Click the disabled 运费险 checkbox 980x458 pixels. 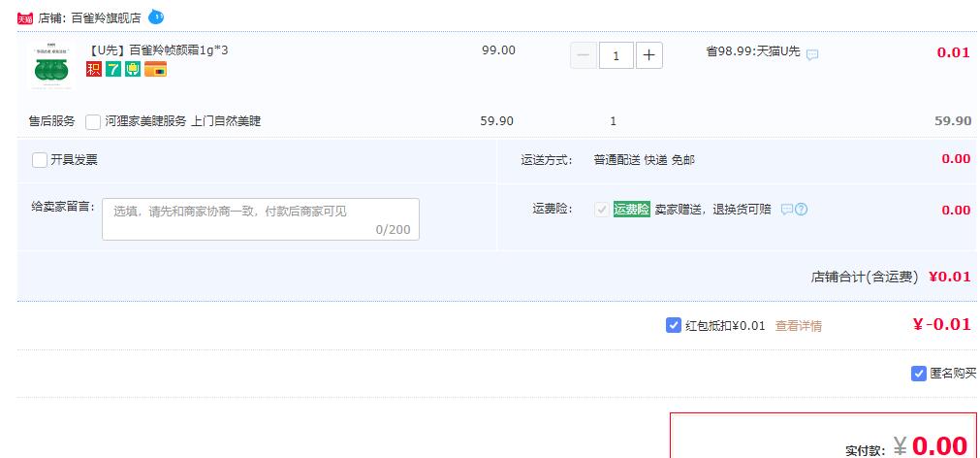602,210
